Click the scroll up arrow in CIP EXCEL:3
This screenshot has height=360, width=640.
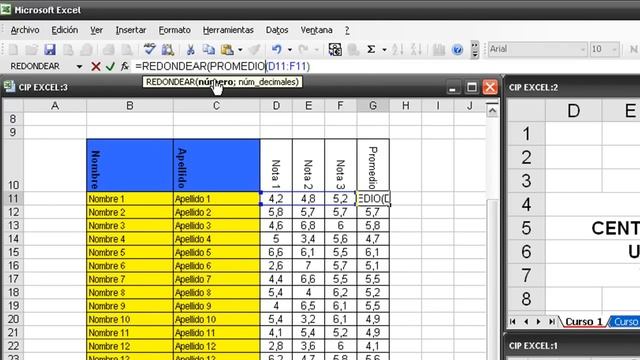tap(492, 110)
